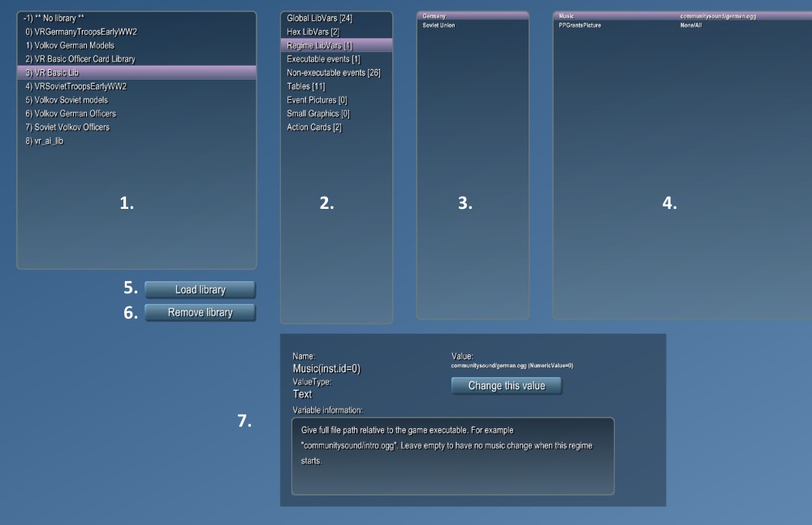Viewport: 812px width, 525px height.
Task: Open the Global LibVars category
Action: coord(319,18)
